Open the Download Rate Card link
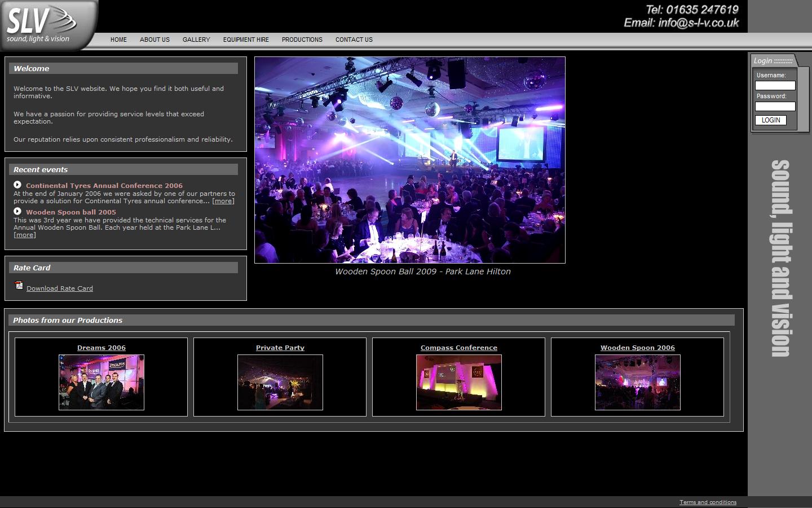Screen dimensions: 812x508 tap(60, 288)
